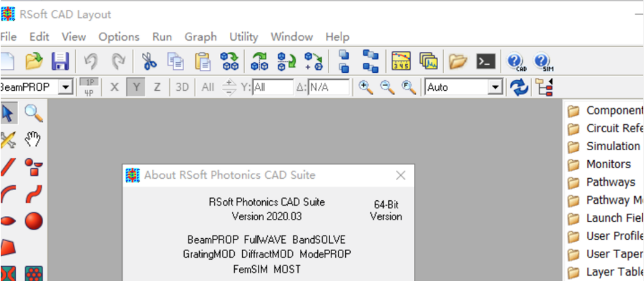Close the About RSoft Photonics CAD Suite dialog
Viewport: 644px width, 281px height.
(x=401, y=176)
